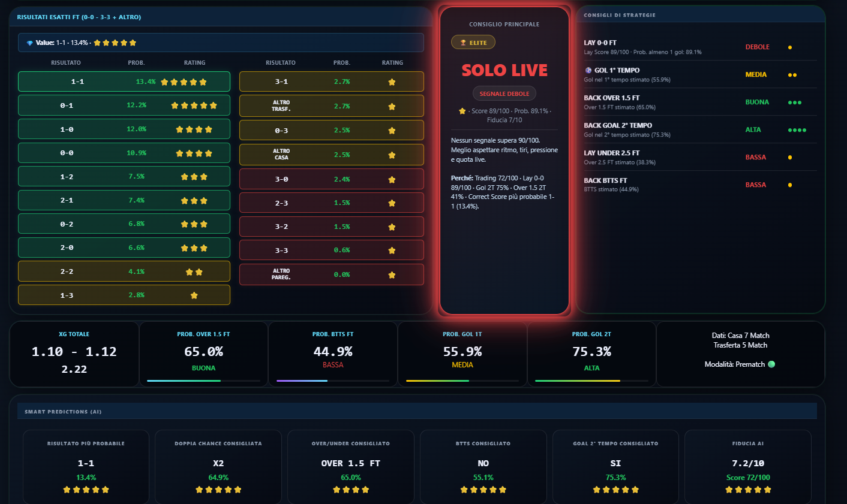This screenshot has height=504, width=847.
Task: Click the yellow dot beside LAY 0-0 FT DEBOLE
Action: pyautogui.click(x=790, y=47)
